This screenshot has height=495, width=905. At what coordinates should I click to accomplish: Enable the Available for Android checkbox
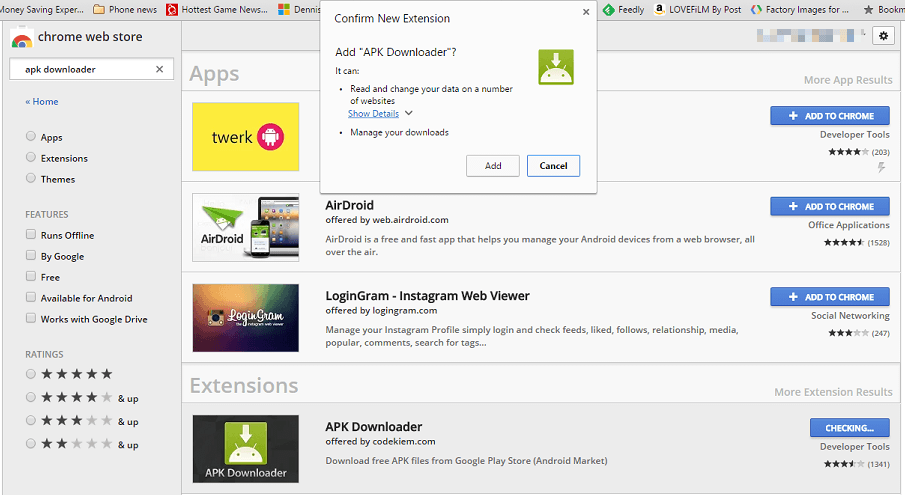(x=31, y=297)
